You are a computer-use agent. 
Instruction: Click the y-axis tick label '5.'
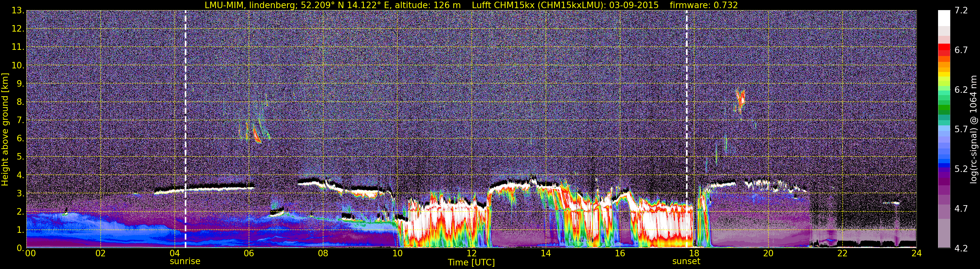point(20,157)
